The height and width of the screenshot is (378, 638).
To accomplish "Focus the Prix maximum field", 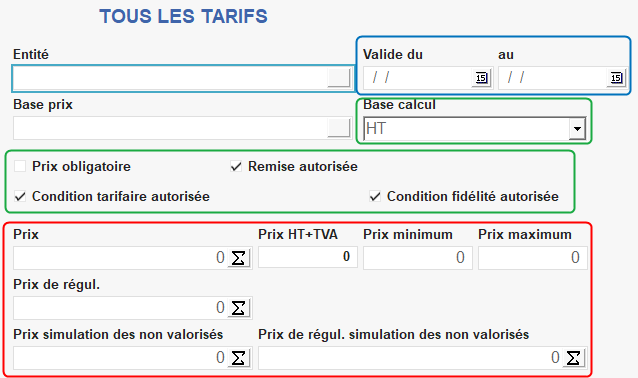I will point(533,258).
